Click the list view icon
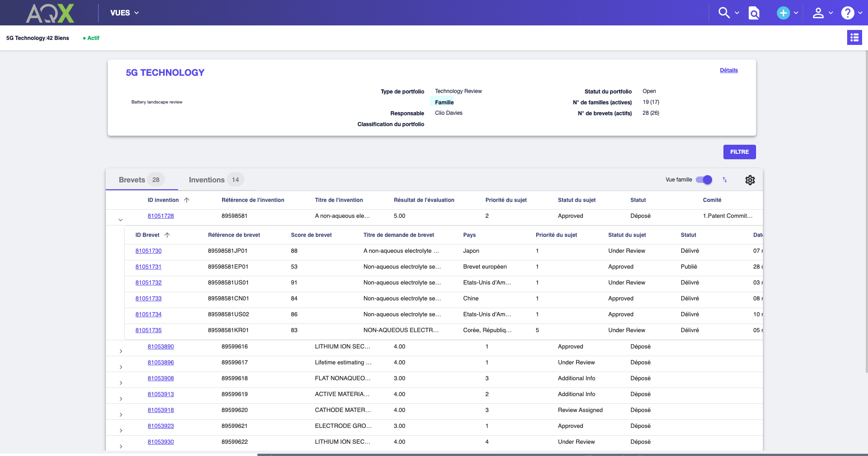Image resolution: width=868 pixels, height=456 pixels. (854, 38)
